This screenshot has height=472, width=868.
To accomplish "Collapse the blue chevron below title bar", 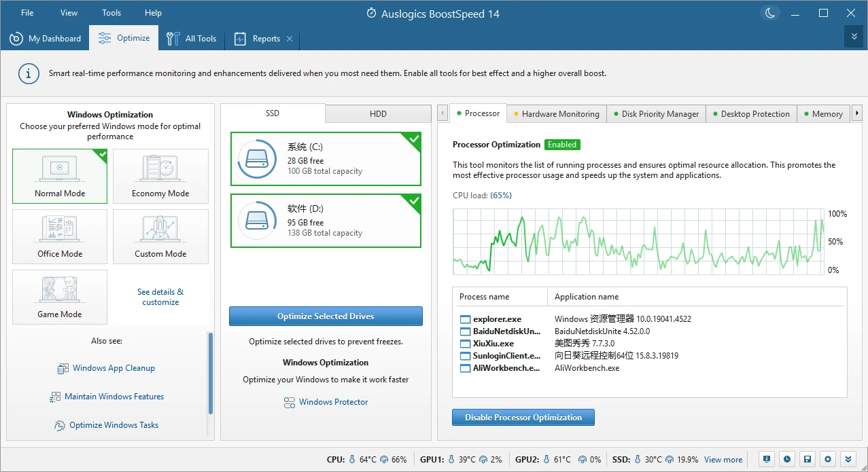I will coord(854,37).
